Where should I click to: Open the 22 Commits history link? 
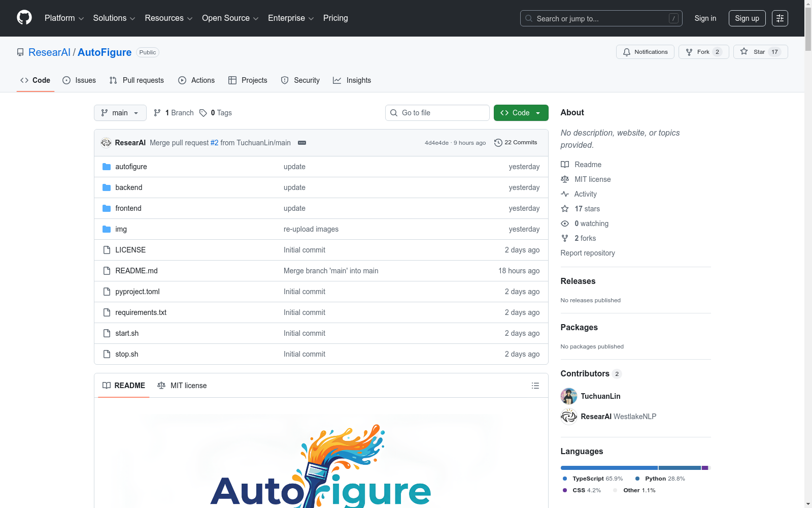click(x=516, y=143)
